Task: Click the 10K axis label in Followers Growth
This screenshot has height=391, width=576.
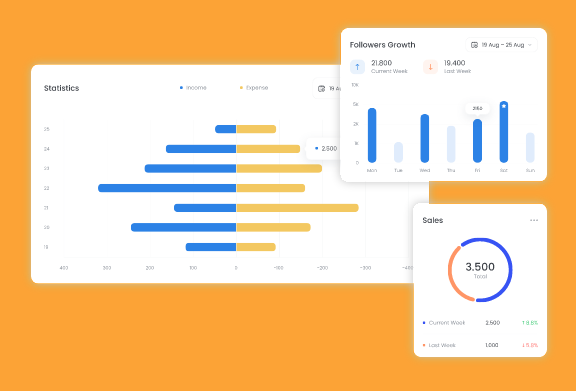Action: coord(355,85)
